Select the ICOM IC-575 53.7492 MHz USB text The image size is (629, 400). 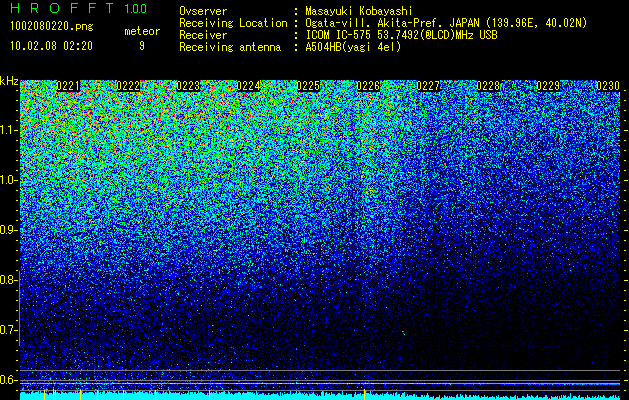[401, 35]
